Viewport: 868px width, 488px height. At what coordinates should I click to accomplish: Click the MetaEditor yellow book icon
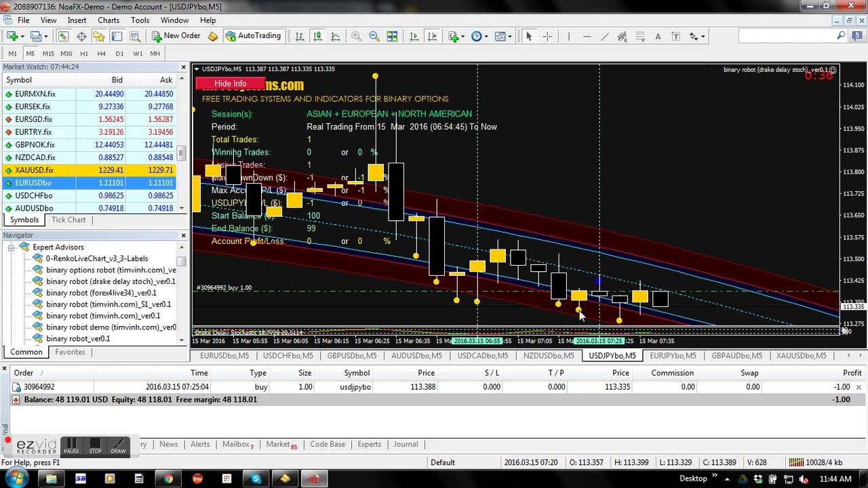(213, 36)
